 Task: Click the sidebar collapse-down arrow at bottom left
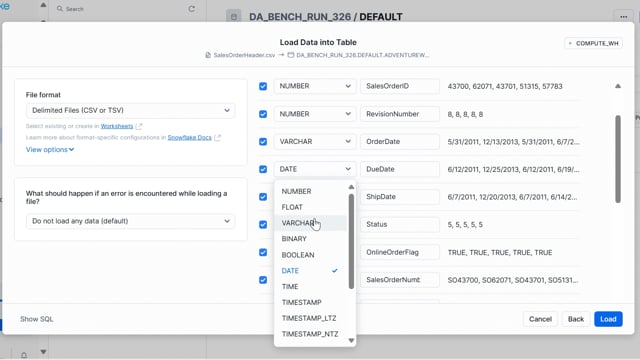click(43, 351)
